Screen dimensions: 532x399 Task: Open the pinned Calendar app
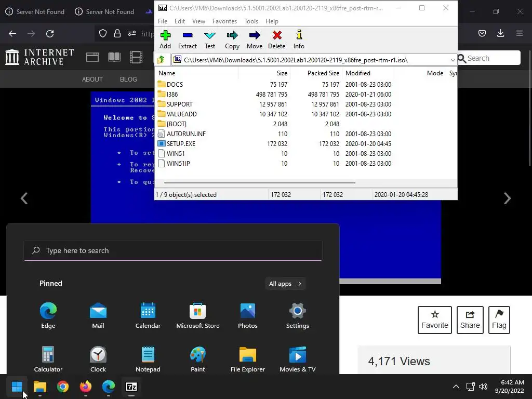coord(148,315)
